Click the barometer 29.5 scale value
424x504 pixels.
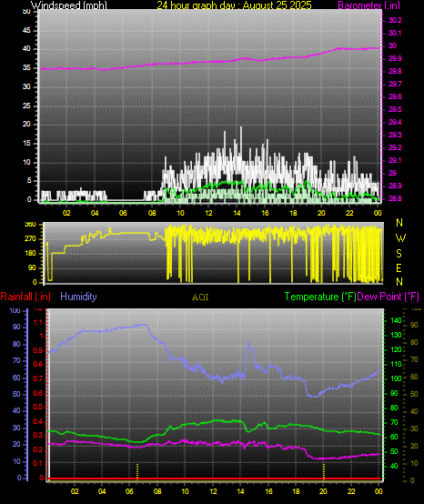click(x=395, y=109)
